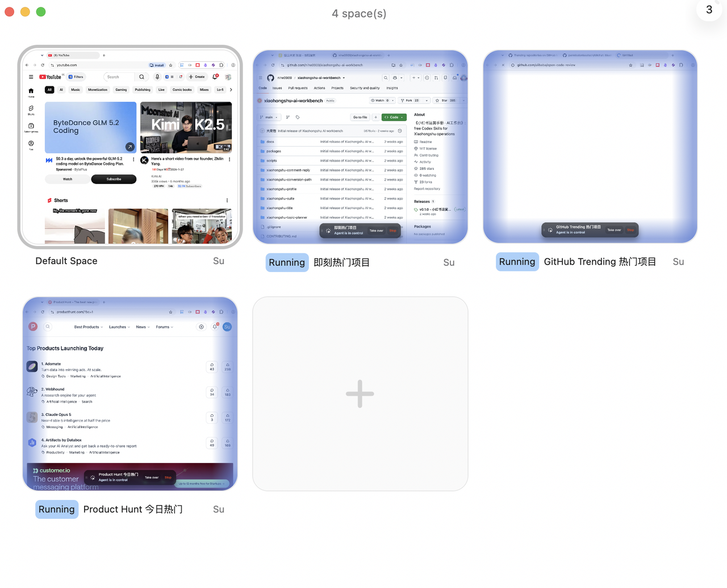727x588 pixels.
Task: Open branches icon next to main selector
Action: [x=287, y=118]
